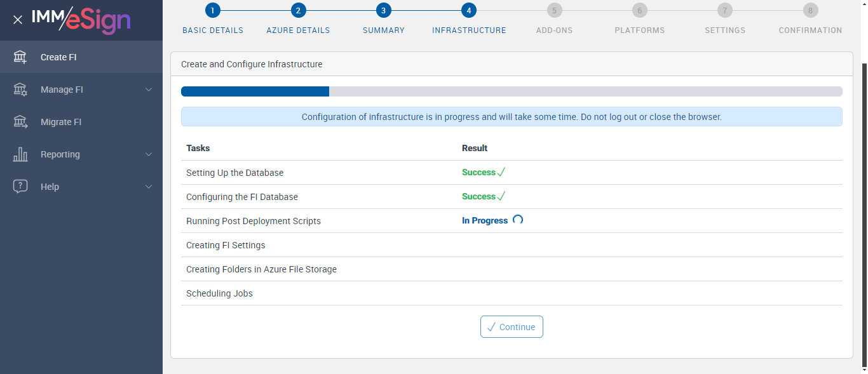Select the Confirmation step label
Screen dimensions: 868x374
810,30
